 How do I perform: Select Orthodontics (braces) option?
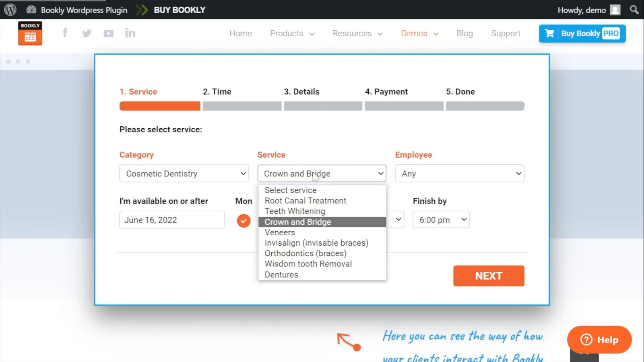pos(322,253)
